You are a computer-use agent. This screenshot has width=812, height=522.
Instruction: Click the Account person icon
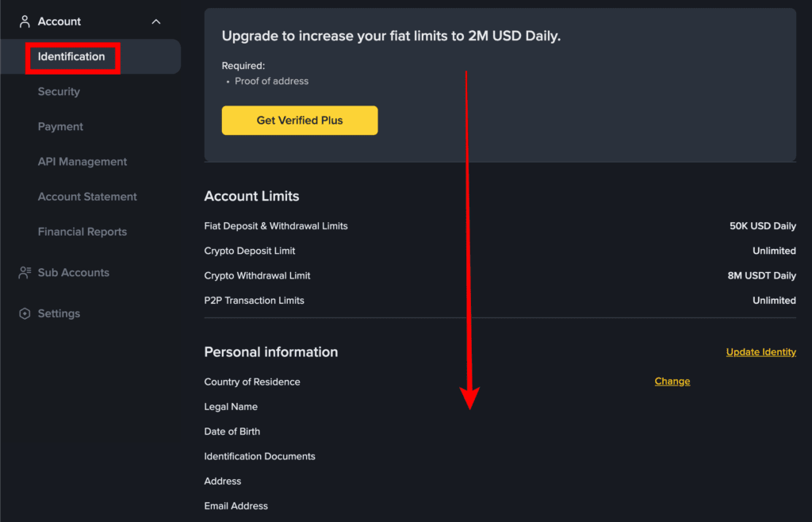click(x=25, y=21)
